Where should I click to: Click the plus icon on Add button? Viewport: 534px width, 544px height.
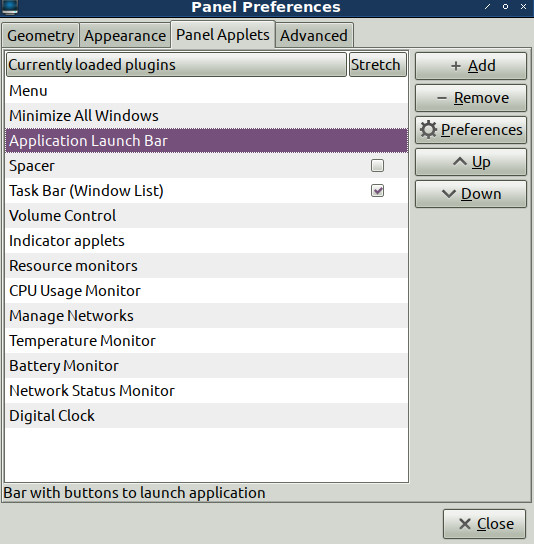pos(456,66)
